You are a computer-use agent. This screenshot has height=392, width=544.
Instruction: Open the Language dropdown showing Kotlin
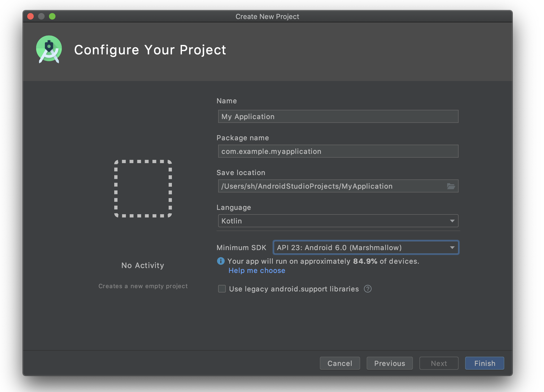click(x=338, y=221)
